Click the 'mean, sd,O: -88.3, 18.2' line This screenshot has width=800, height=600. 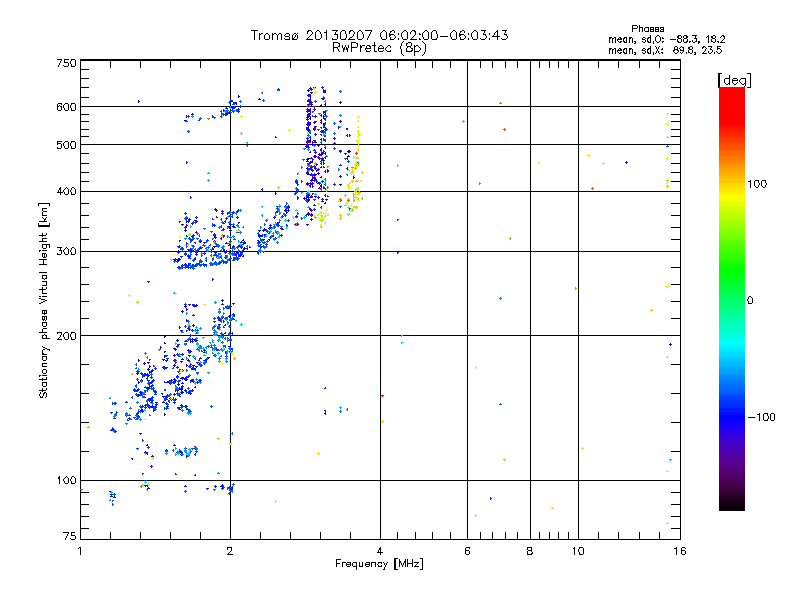point(666,39)
